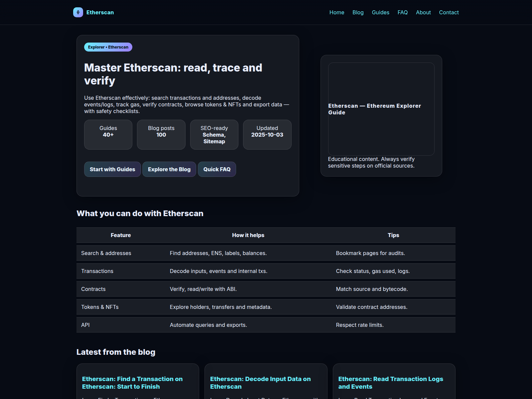Open the Contact nav link
Viewport: 532px width, 399px height.
pos(449,12)
